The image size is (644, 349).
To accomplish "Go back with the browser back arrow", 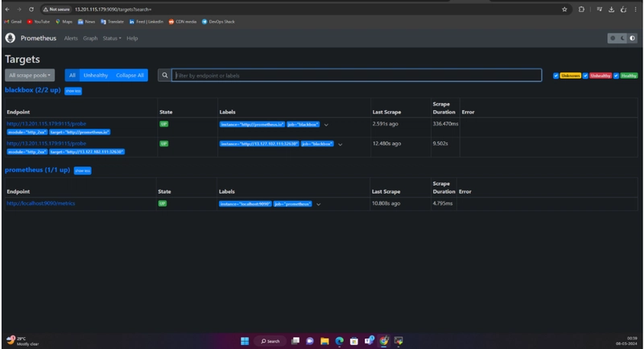I will 7,9.
